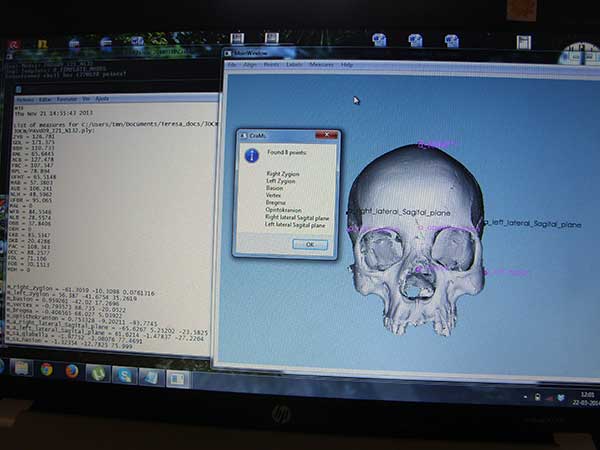Screen dimensions: 600x450
Task: Select the left_lateral_Sagital_plane label on the skull
Action: pos(532,224)
